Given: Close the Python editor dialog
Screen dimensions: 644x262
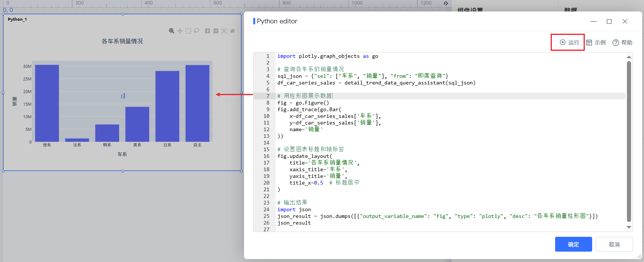Looking at the screenshot, I should (x=625, y=21).
